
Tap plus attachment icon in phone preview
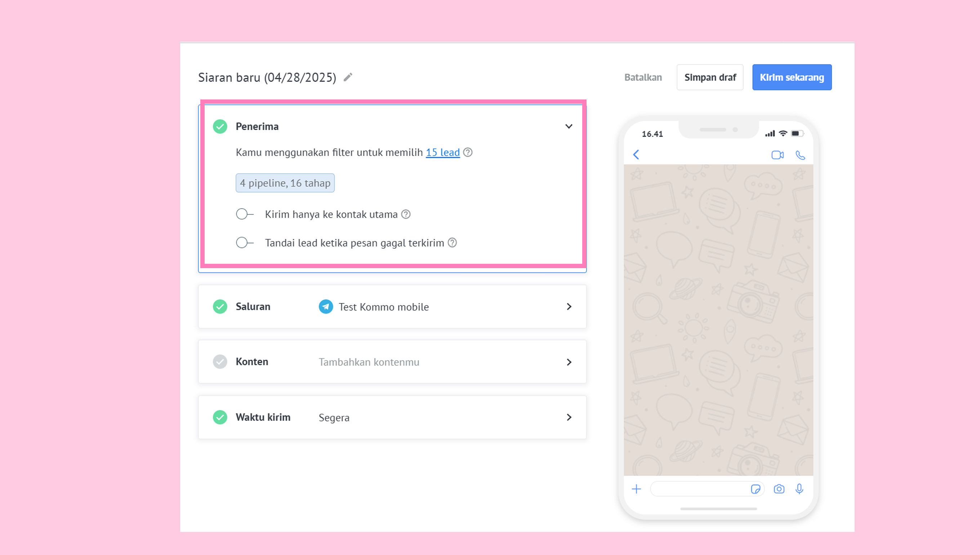point(636,489)
